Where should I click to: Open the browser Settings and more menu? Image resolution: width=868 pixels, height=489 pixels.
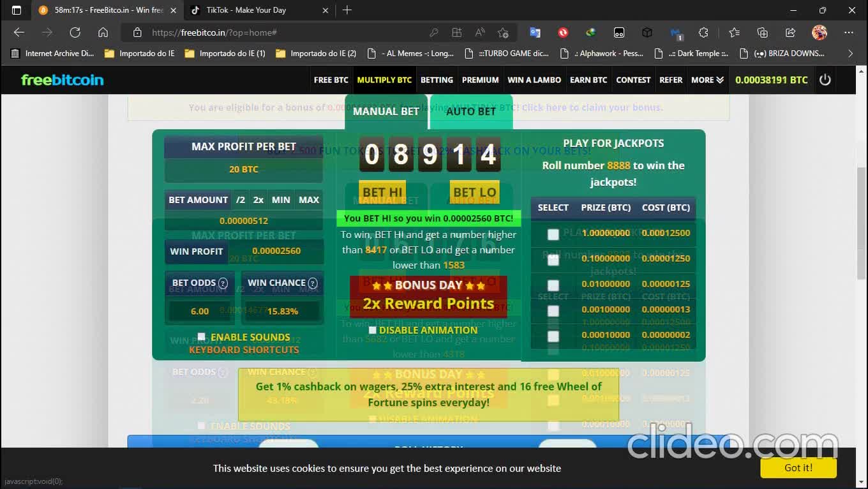pyautogui.click(x=848, y=33)
